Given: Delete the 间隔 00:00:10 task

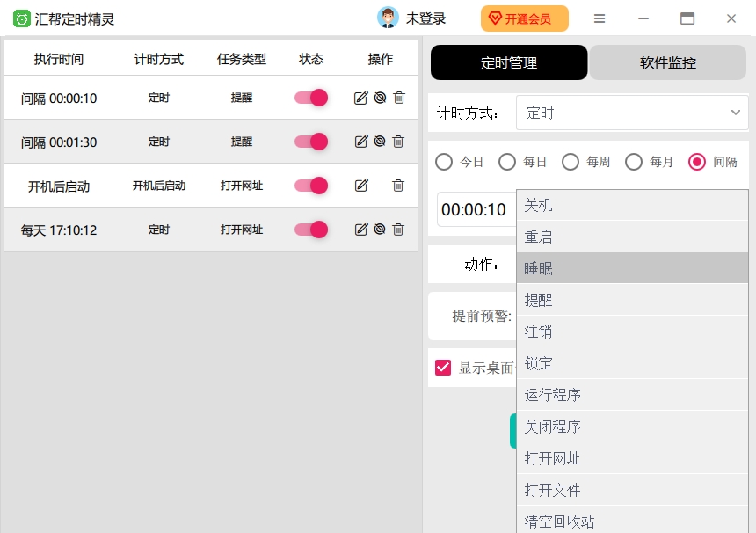Looking at the screenshot, I should click(399, 98).
